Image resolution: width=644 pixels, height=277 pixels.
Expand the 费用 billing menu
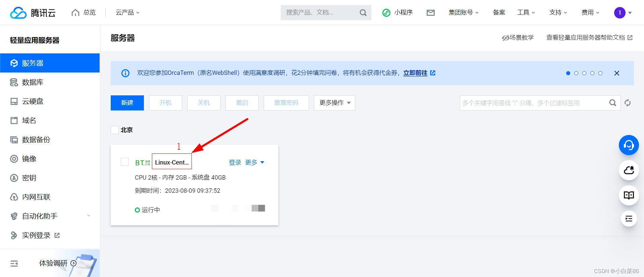click(x=590, y=12)
